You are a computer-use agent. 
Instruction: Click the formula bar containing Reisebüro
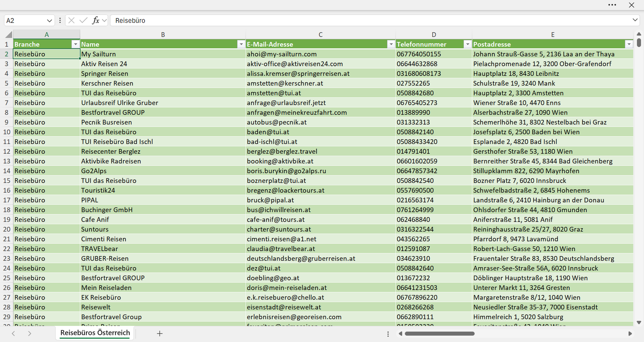pyautogui.click(x=370, y=20)
